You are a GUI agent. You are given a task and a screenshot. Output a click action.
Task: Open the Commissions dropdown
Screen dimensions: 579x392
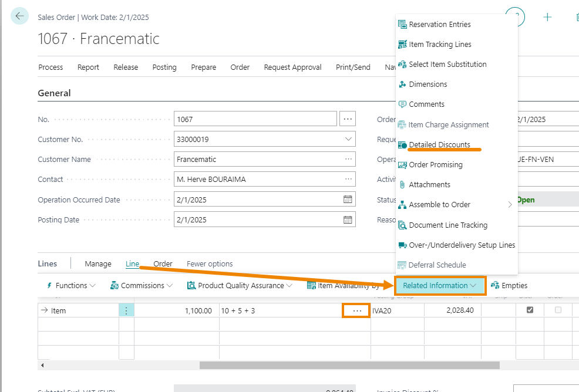(142, 285)
